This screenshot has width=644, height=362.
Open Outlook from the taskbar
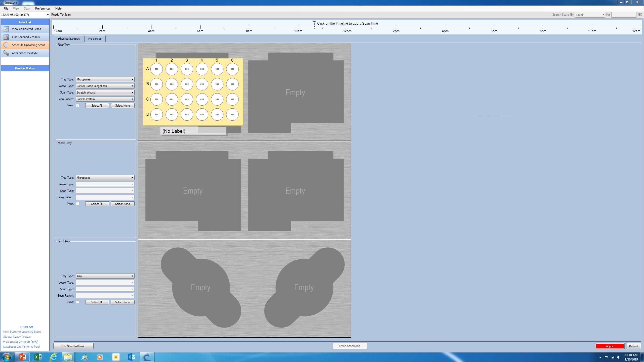[x=132, y=357]
